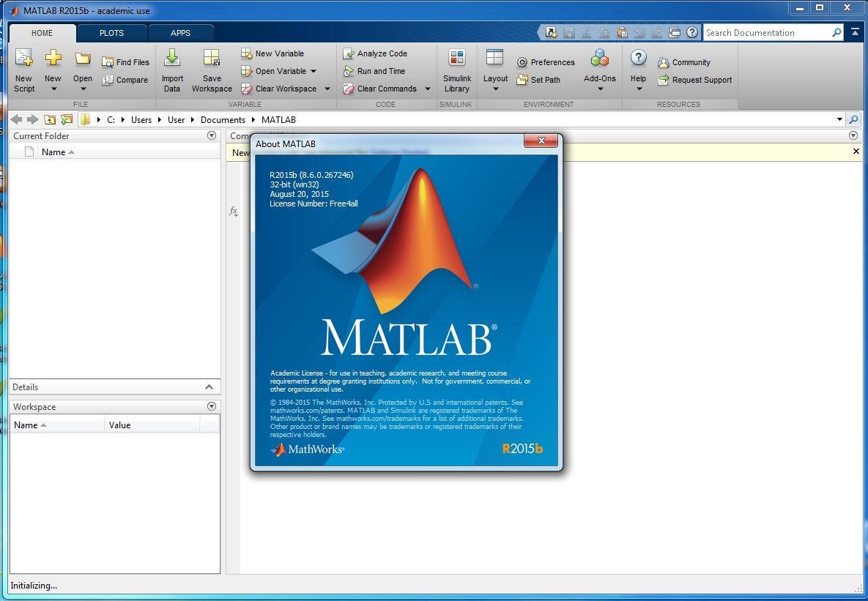Screen dimensions: 868x601
Task: Dismiss the yellow notification banner
Action: coord(856,151)
